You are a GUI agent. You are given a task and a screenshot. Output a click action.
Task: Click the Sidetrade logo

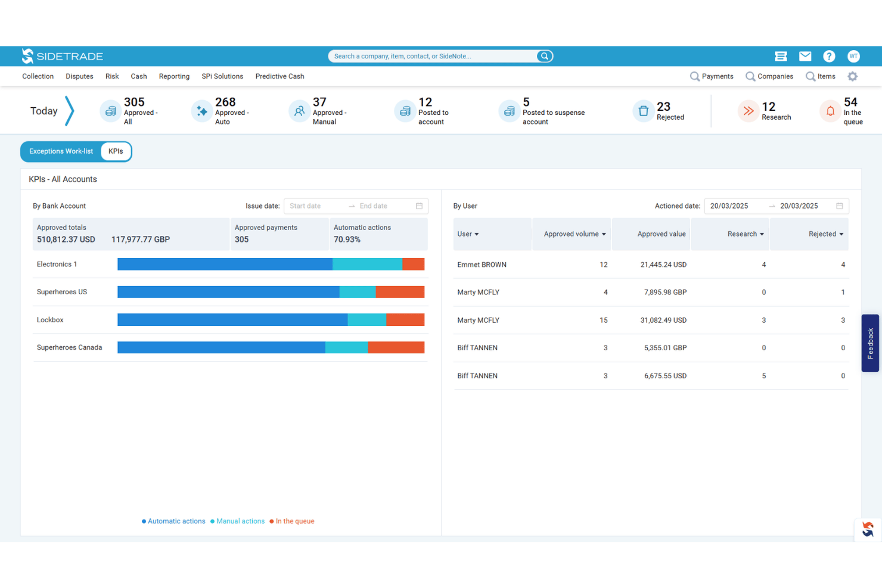(63, 56)
